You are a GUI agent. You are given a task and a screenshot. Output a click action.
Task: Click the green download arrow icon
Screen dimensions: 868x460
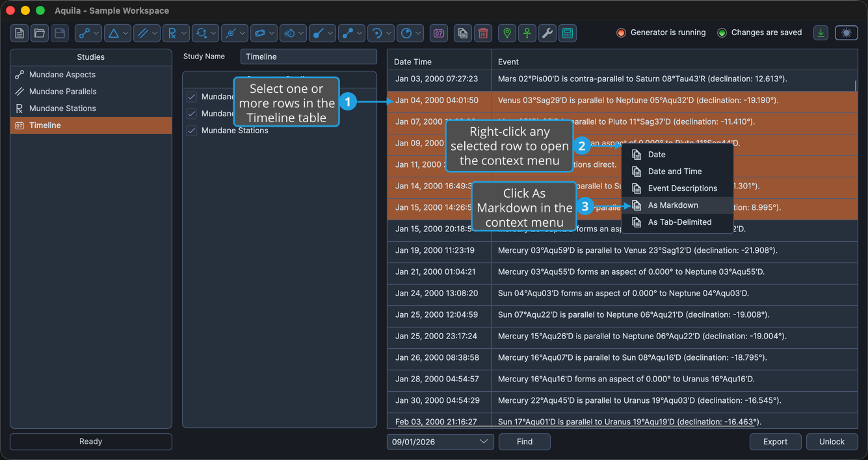click(821, 33)
